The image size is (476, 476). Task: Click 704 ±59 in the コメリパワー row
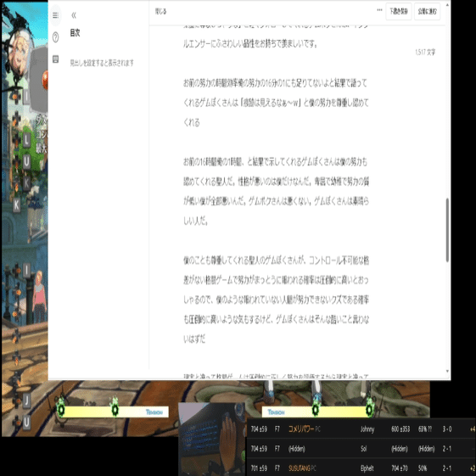point(259,429)
